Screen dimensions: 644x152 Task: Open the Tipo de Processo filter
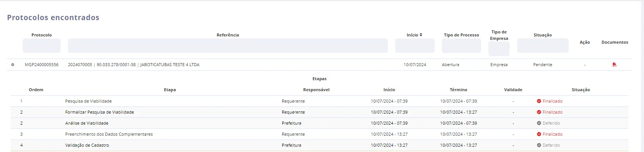pos(461,46)
